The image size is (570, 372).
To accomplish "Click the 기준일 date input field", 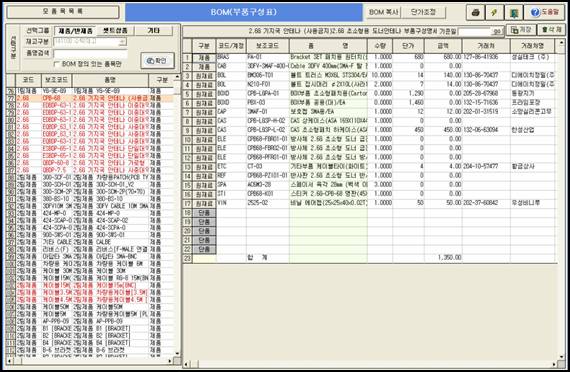I will [474, 32].
